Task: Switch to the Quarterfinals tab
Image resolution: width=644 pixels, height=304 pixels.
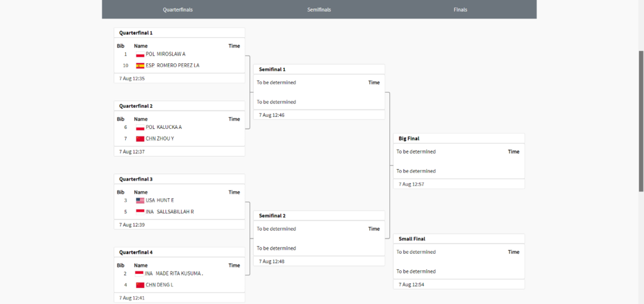Action: pos(177,9)
